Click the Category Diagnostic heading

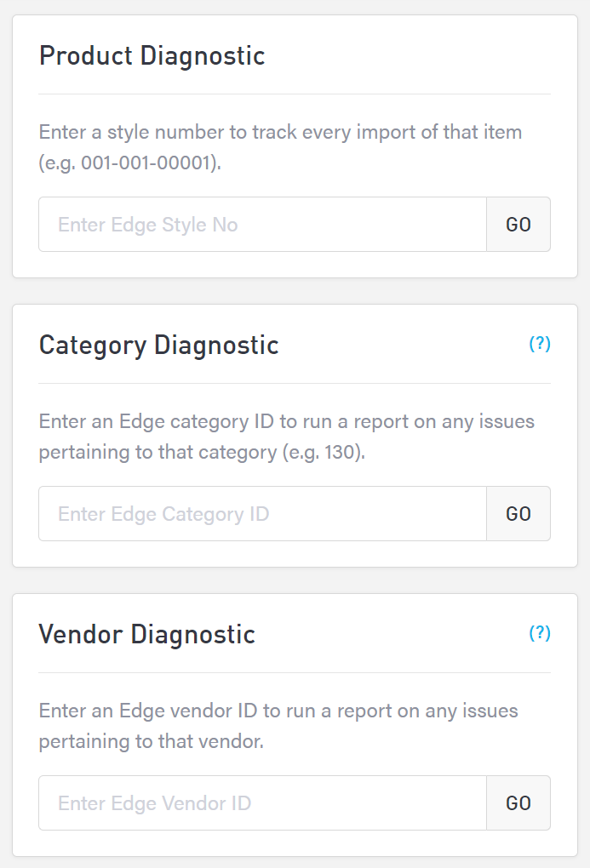(x=159, y=345)
